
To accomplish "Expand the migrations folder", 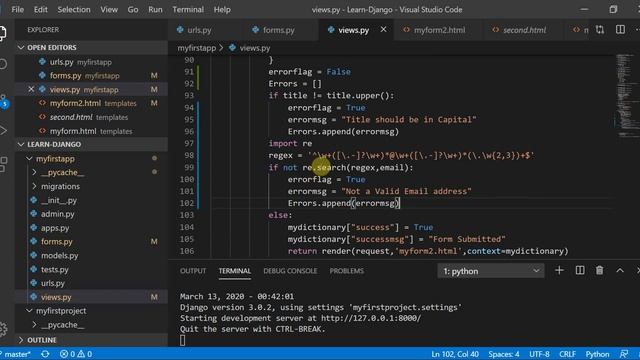I will (91, 186).
